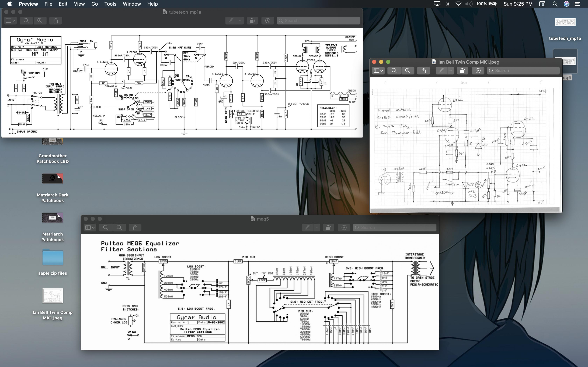This screenshot has width=588, height=367.
Task: Select Matriarch Patchbook desktop file
Action: 53,218
